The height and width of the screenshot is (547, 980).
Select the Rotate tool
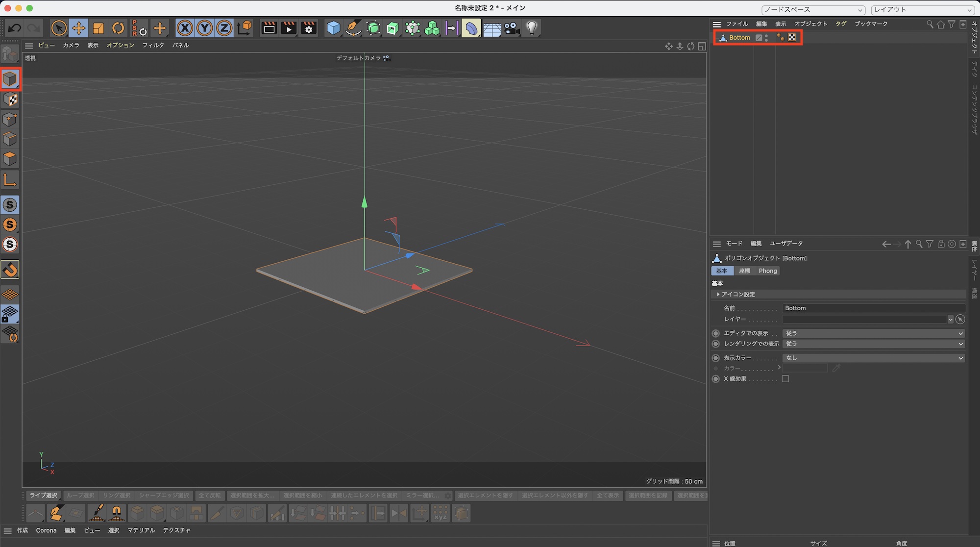pos(118,28)
